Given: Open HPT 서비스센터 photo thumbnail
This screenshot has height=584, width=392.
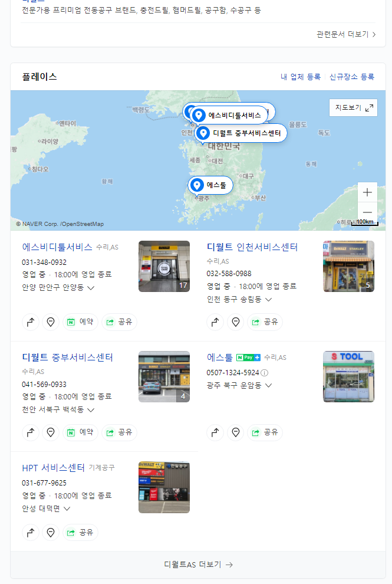Looking at the screenshot, I should click(x=164, y=487).
